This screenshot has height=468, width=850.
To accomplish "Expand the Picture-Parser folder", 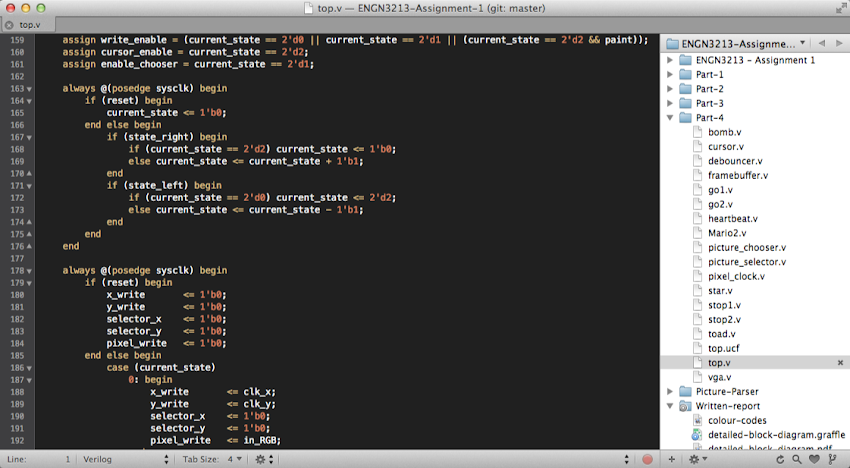I will [x=670, y=392].
